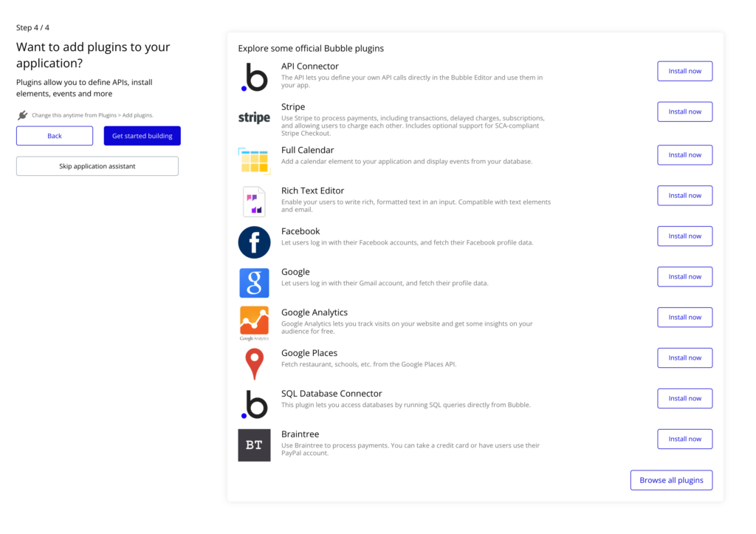Click the plug icon beside Change this anytime

[22, 114]
